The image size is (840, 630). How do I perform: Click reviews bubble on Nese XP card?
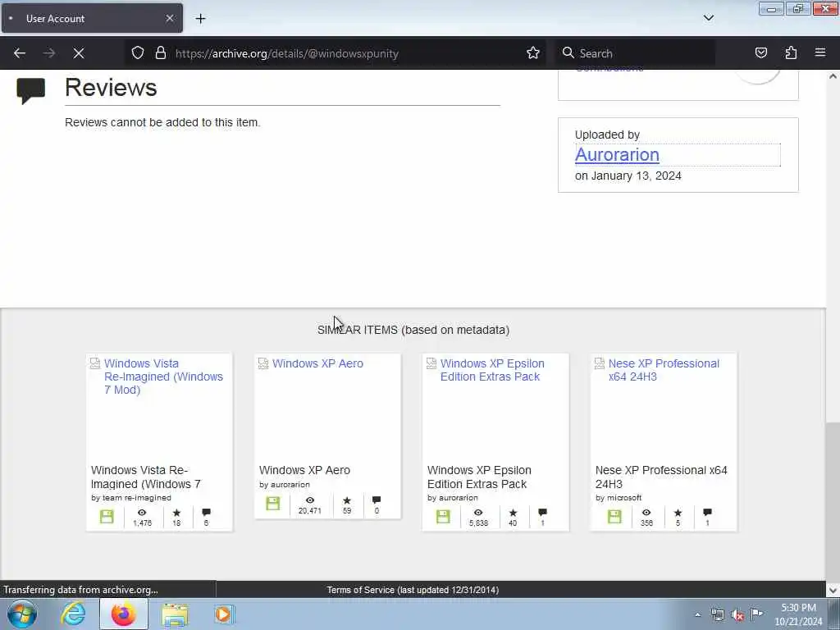click(x=707, y=513)
